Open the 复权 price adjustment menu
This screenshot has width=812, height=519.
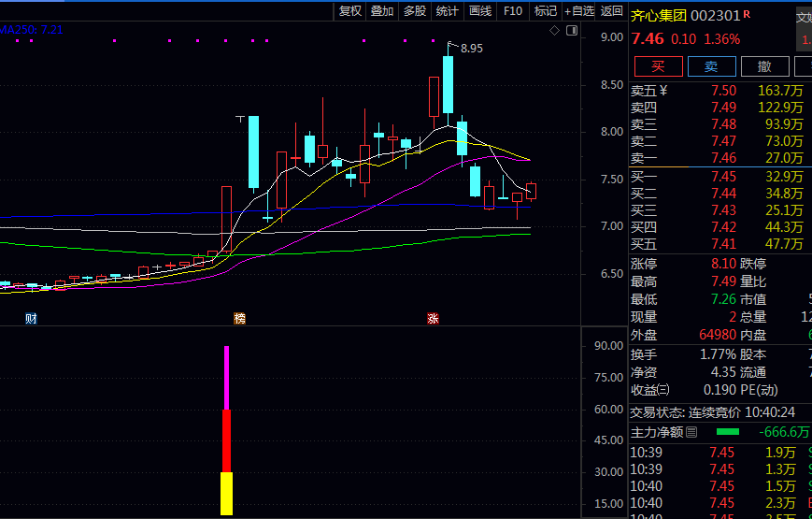coord(349,11)
